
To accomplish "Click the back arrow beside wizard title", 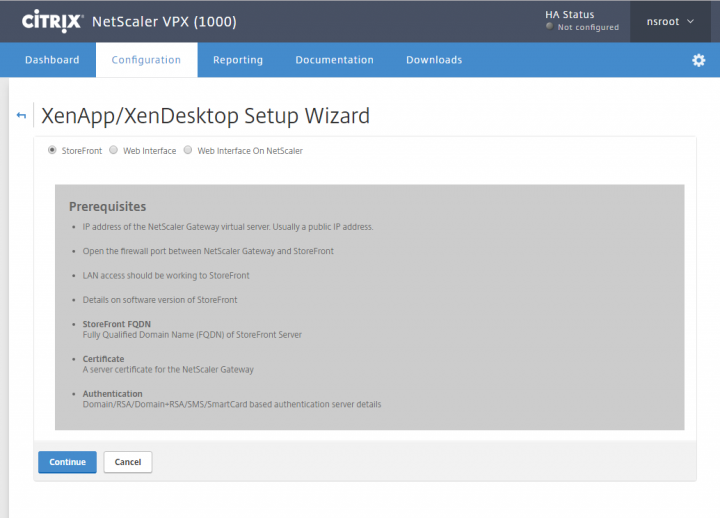I will pos(21,116).
